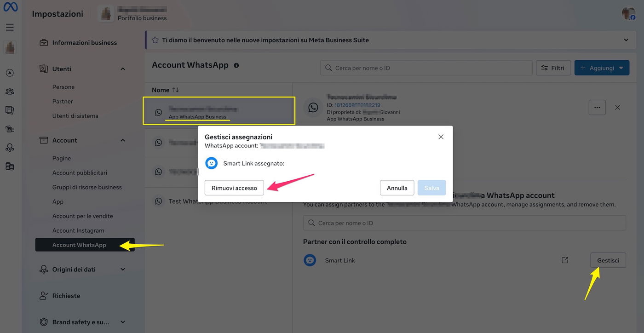Click the business thumbnail in the left rail

click(10, 47)
